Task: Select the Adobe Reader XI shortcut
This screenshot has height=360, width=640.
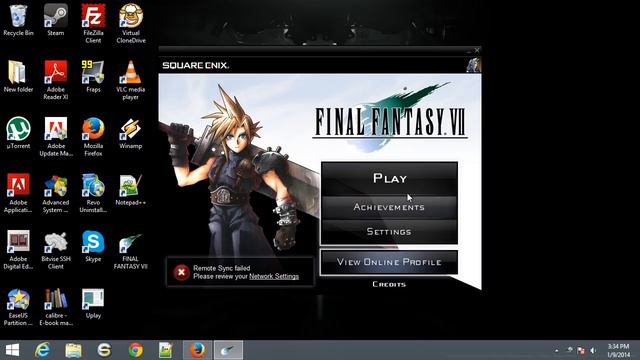Action: click(56, 80)
